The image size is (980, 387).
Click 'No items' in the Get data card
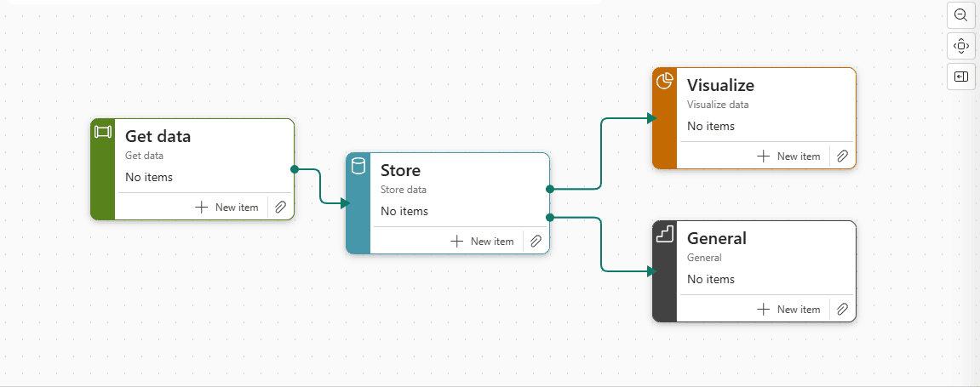pos(149,177)
